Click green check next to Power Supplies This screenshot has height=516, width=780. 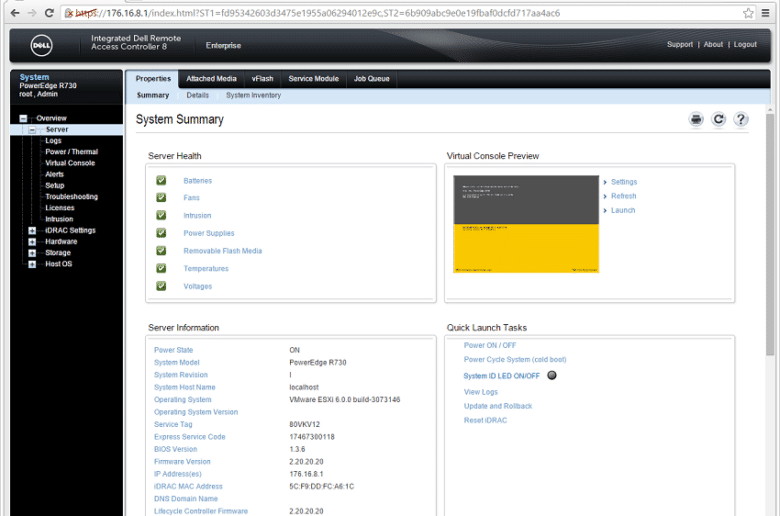[x=161, y=233]
